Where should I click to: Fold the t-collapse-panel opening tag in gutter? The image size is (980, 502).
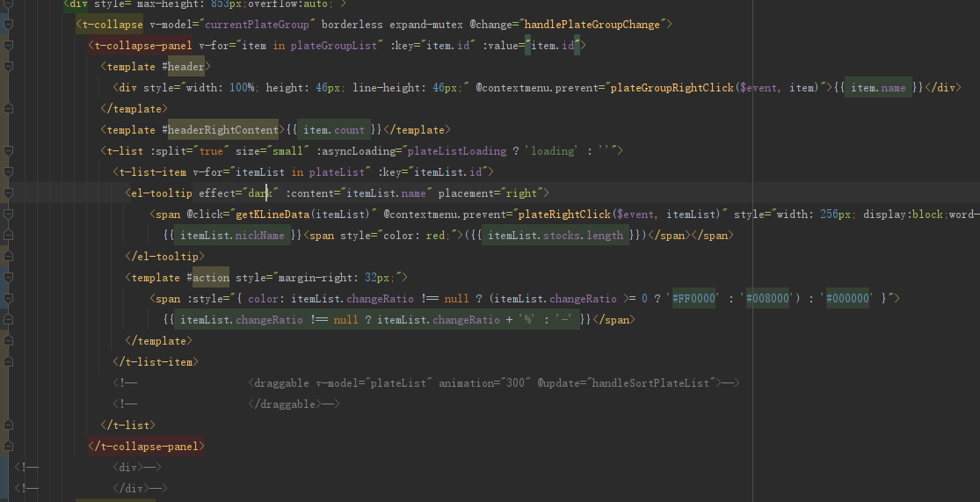tap(8, 46)
